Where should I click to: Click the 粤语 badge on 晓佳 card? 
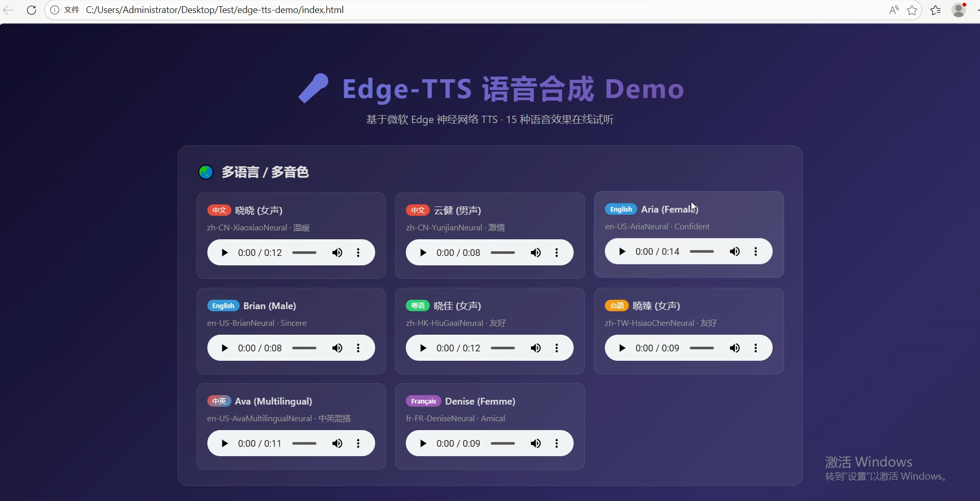(418, 306)
